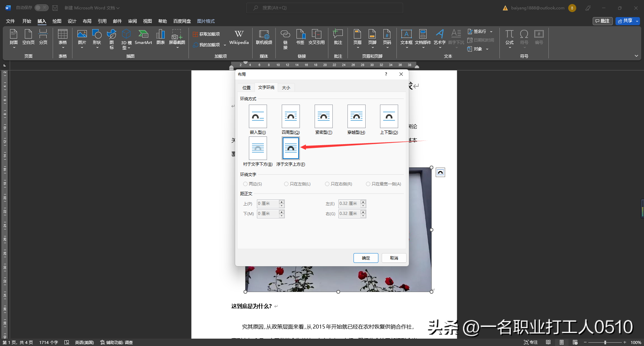The image size is (644, 346).
Task: Select the 上下型 wrapping icon
Action: click(x=389, y=116)
